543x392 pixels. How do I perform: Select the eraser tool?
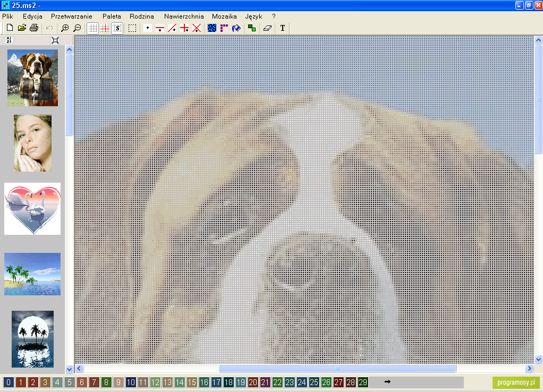(267, 28)
